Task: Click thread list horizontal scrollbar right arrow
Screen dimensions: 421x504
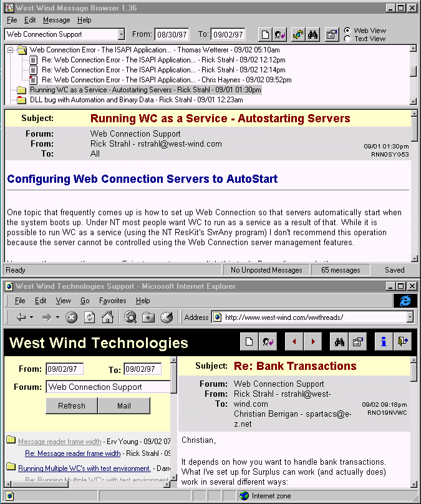Action: [x=167, y=484]
